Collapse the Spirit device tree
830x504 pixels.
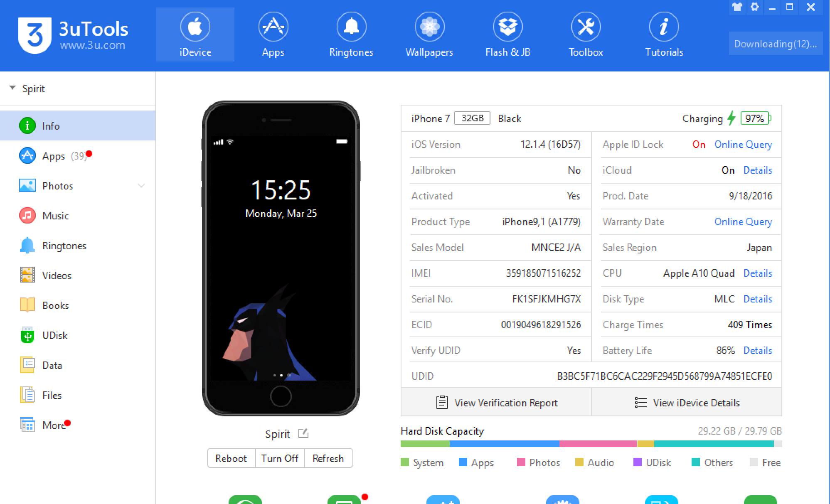pyautogui.click(x=12, y=88)
